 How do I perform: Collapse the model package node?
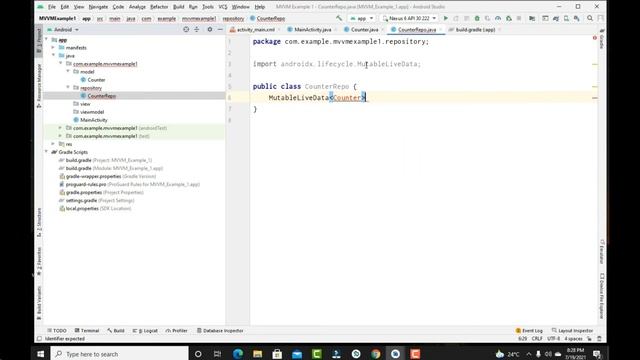68,71
